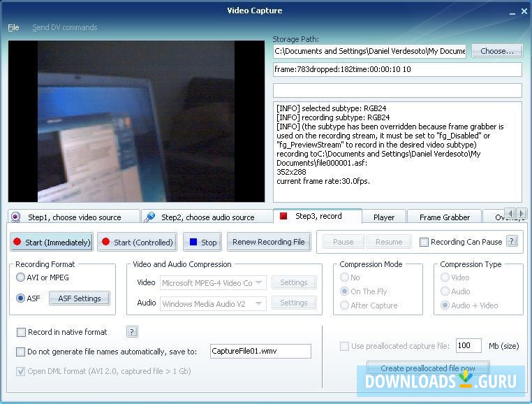Switch to Step2, choose audio source tab
532x404 pixels.
click(207, 217)
